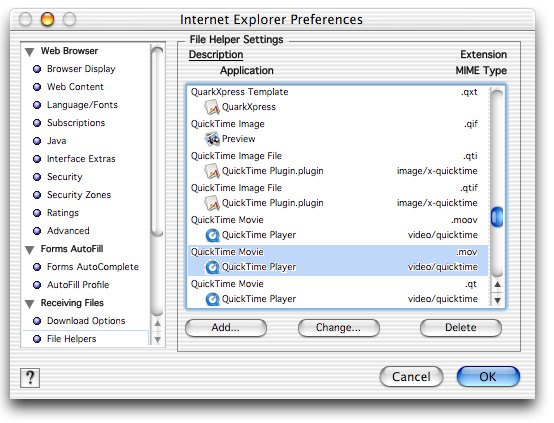This screenshot has width=554, height=423.
Task: Minimize the Preferences window
Action: pos(47,19)
